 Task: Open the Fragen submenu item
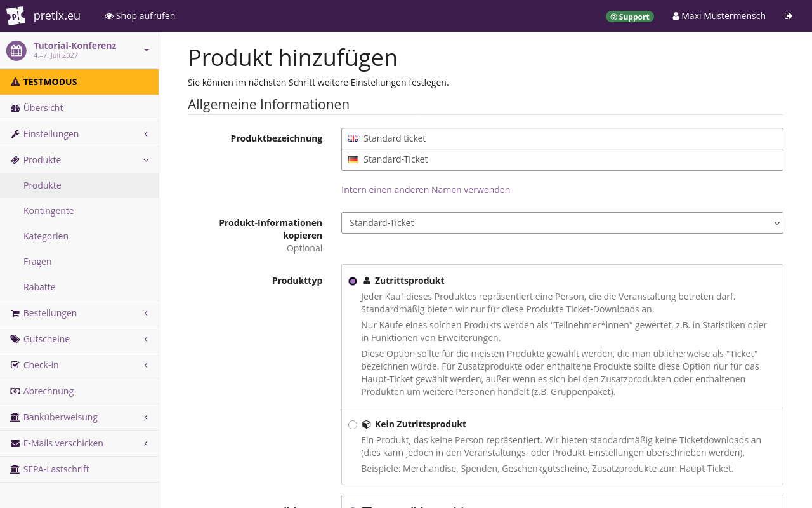79,262
